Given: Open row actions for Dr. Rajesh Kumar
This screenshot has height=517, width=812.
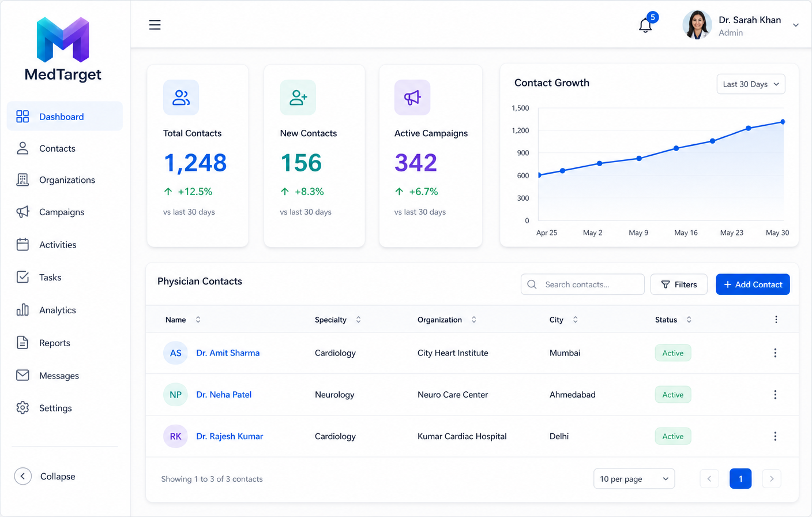Looking at the screenshot, I should click(x=775, y=436).
